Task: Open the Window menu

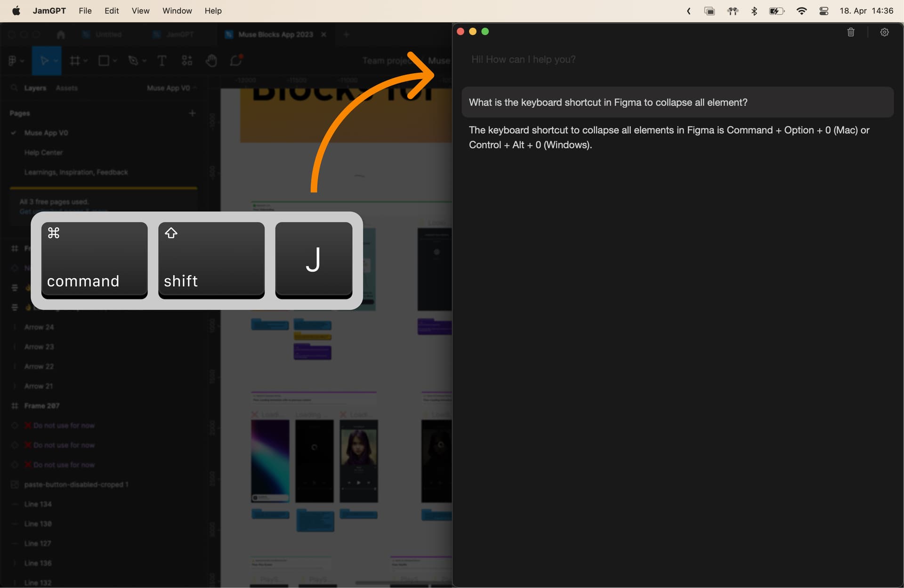Action: click(177, 10)
